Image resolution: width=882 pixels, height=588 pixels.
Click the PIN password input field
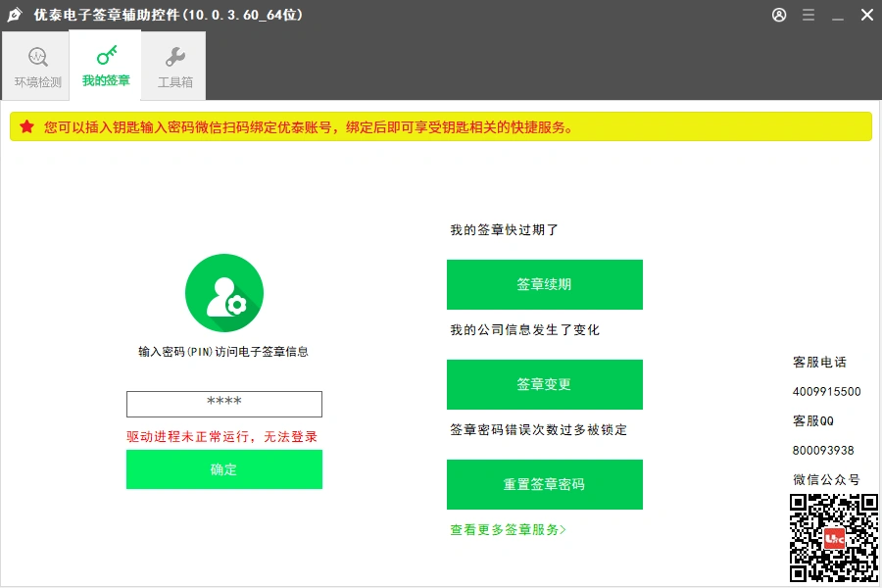[x=224, y=403]
